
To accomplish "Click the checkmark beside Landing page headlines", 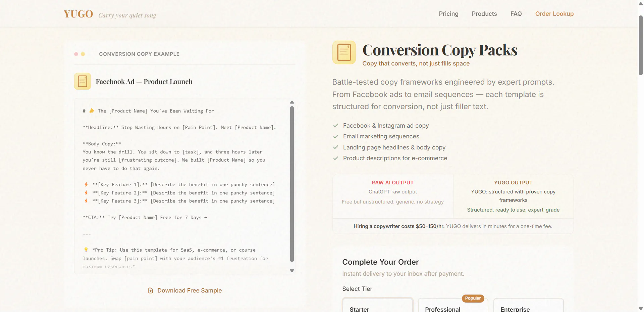I will pyautogui.click(x=336, y=147).
